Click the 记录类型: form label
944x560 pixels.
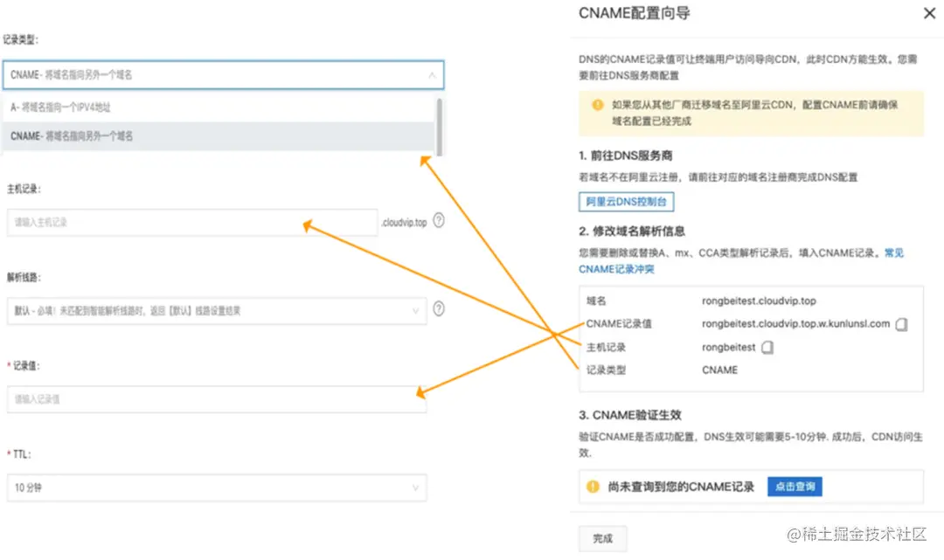click(x=20, y=39)
